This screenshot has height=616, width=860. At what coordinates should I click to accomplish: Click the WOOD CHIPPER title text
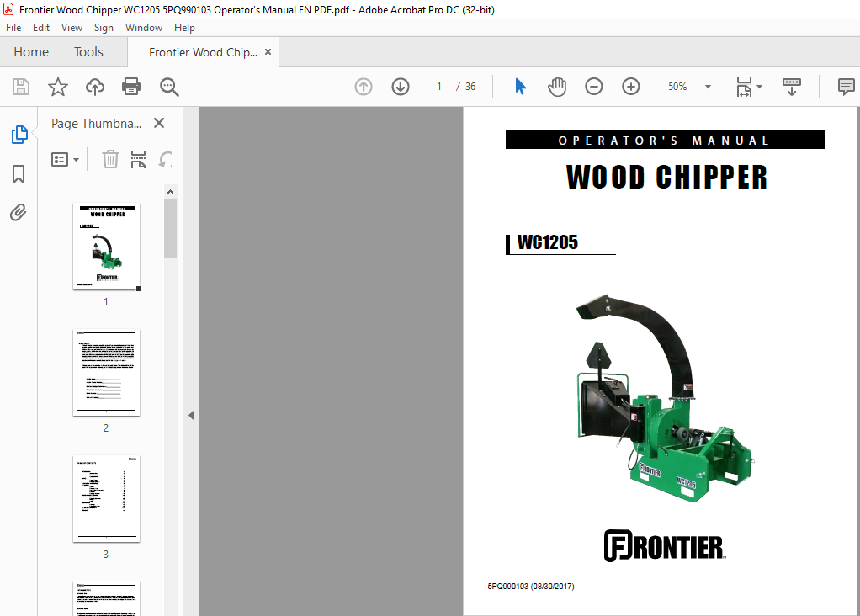pyautogui.click(x=666, y=178)
